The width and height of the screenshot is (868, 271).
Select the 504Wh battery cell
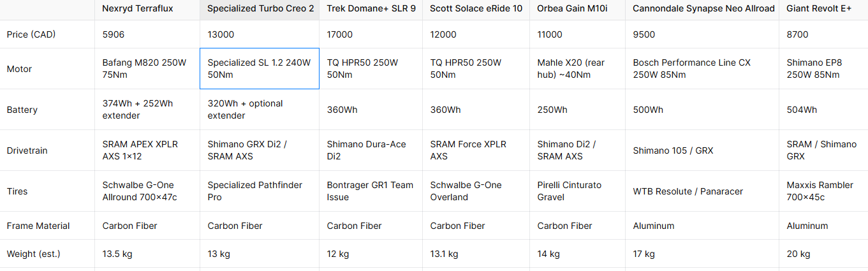pos(802,110)
